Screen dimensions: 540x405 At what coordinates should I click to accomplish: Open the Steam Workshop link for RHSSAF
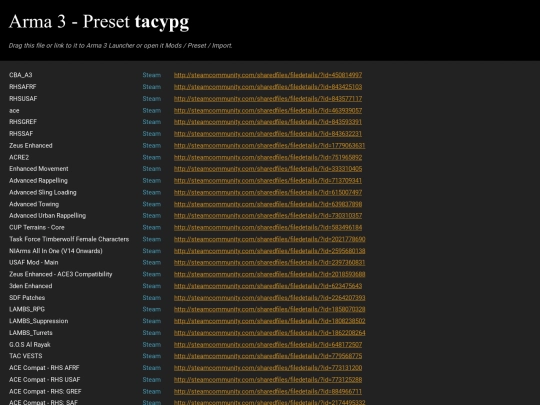pos(268,134)
